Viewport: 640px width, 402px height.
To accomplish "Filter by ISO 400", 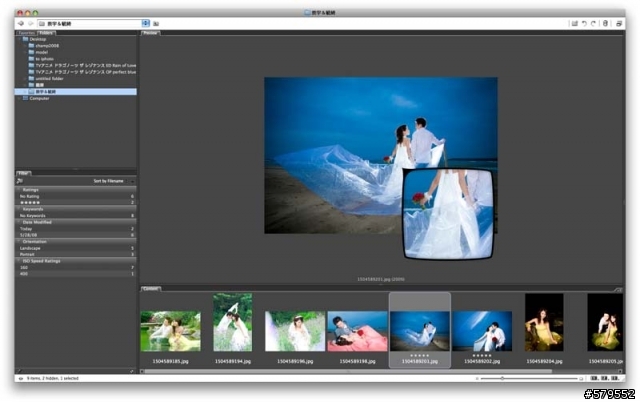I will (x=76, y=274).
